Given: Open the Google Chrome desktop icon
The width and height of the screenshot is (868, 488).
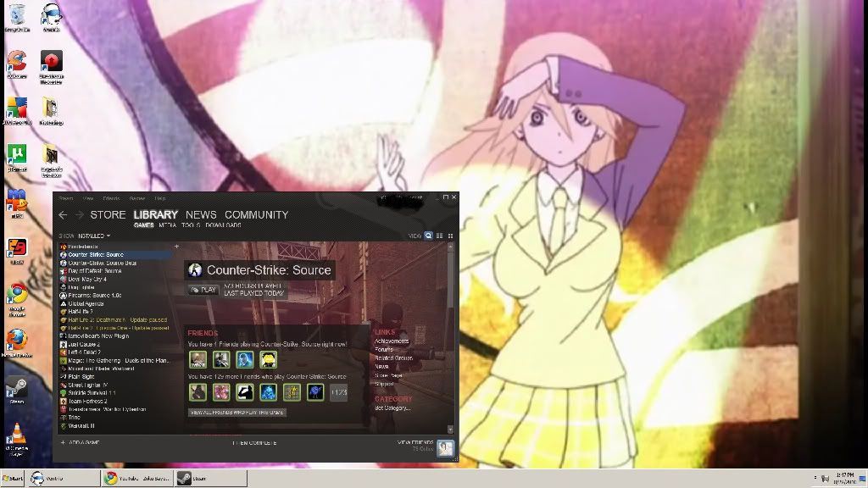Looking at the screenshot, I should click(x=17, y=301).
